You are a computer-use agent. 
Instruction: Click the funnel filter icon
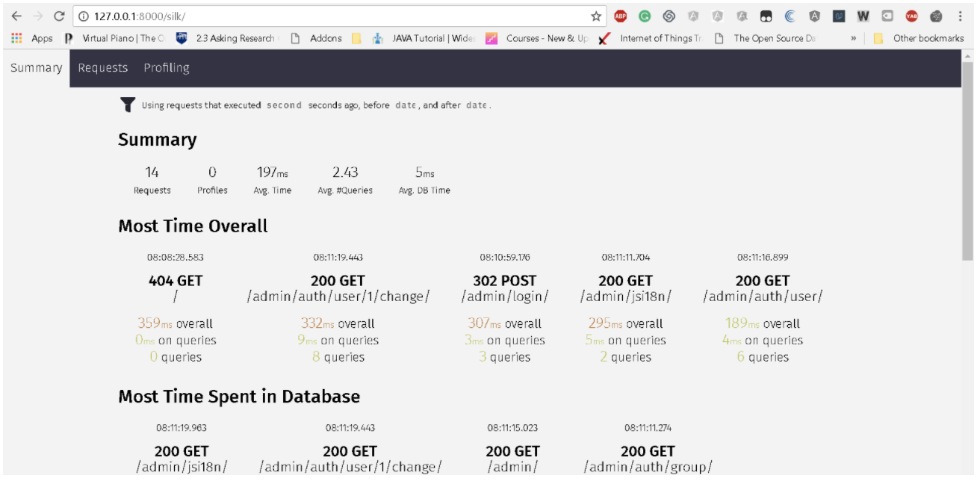(x=128, y=105)
